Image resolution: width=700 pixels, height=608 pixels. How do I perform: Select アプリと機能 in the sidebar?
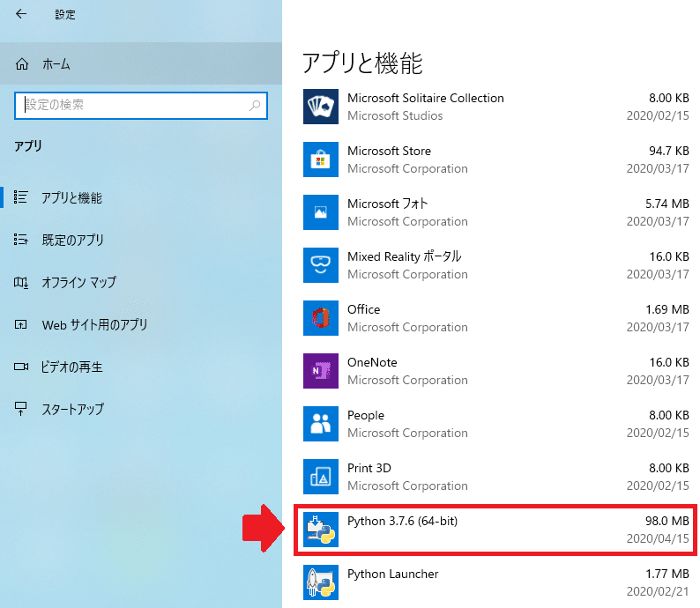tap(141, 197)
